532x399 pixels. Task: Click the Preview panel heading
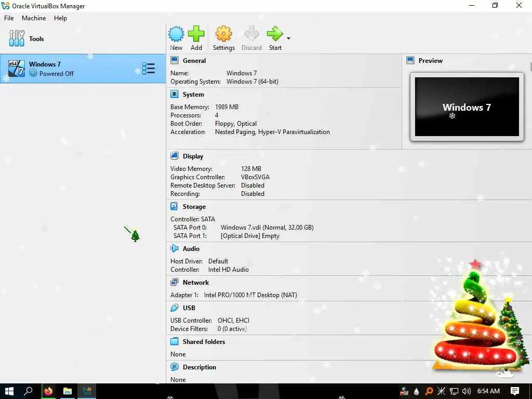[431, 61]
